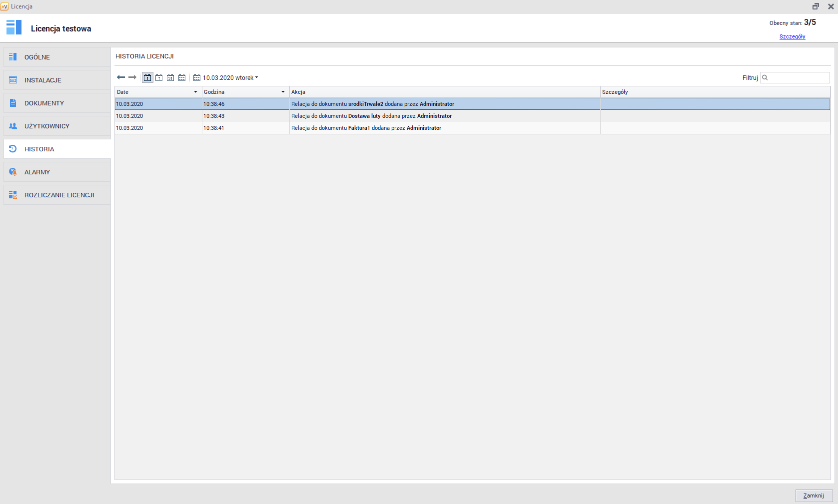Image resolution: width=838 pixels, height=504 pixels.
Task: Click the ALARMY bell icon
Action: (x=13, y=172)
